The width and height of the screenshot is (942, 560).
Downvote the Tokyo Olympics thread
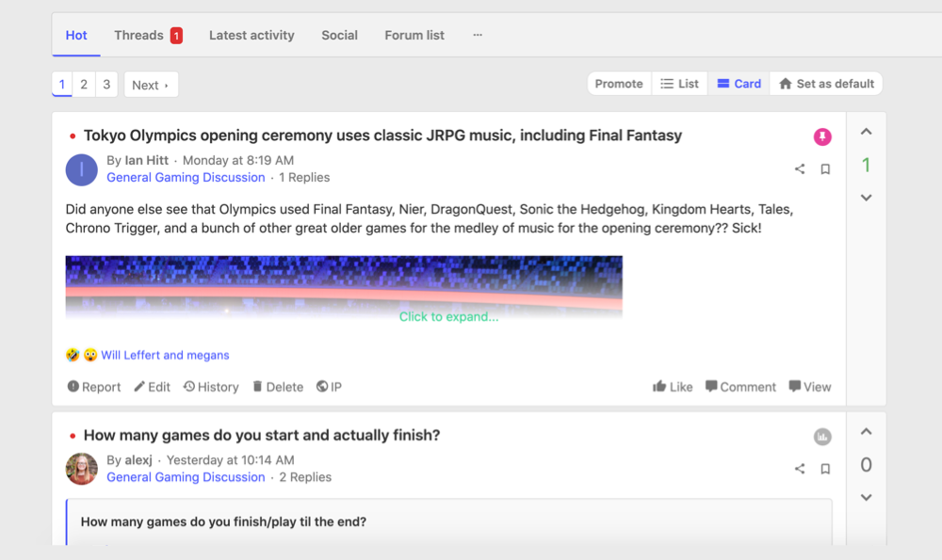click(866, 198)
